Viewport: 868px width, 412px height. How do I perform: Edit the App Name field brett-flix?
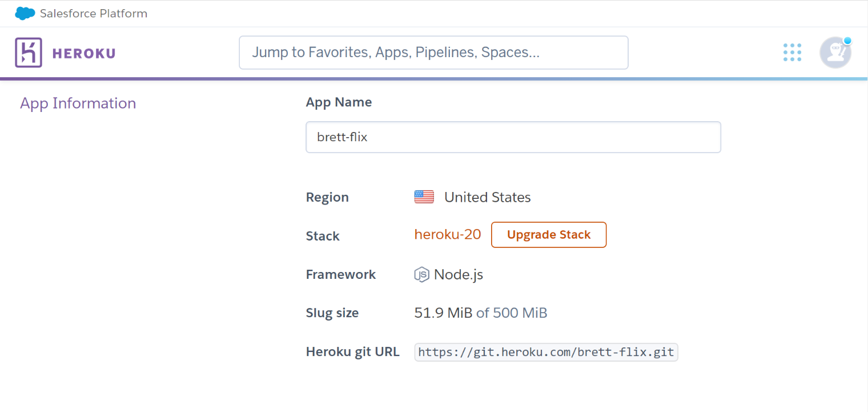pos(513,137)
